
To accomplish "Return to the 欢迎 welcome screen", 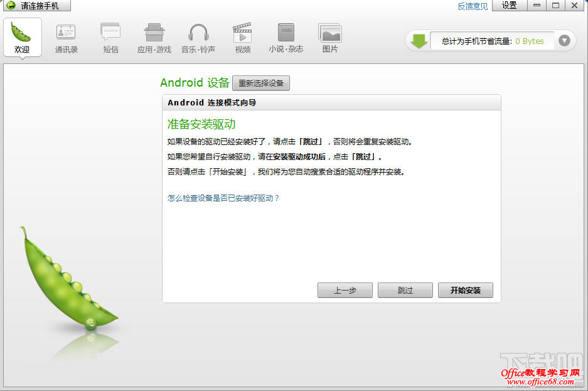I will coord(22,36).
